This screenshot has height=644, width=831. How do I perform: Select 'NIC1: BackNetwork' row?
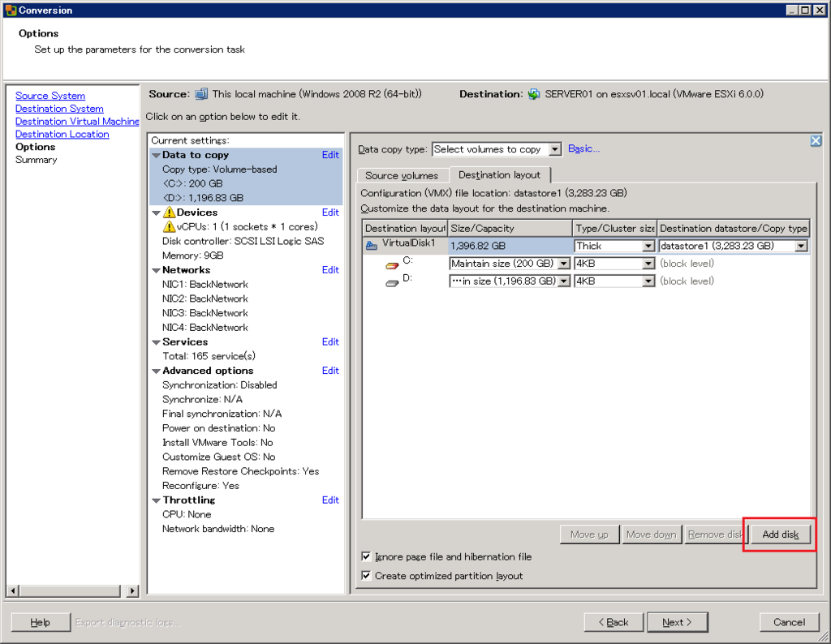205,285
